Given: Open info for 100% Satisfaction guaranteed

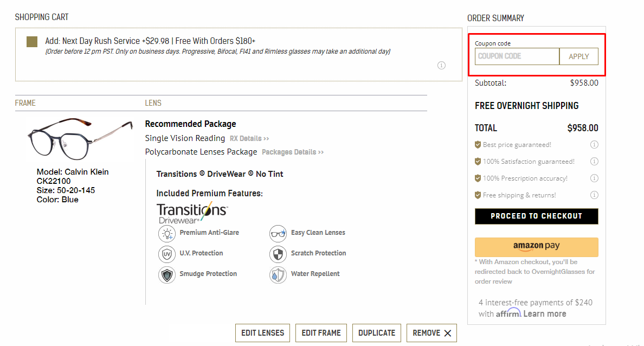Looking at the screenshot, I should [594, 162].
